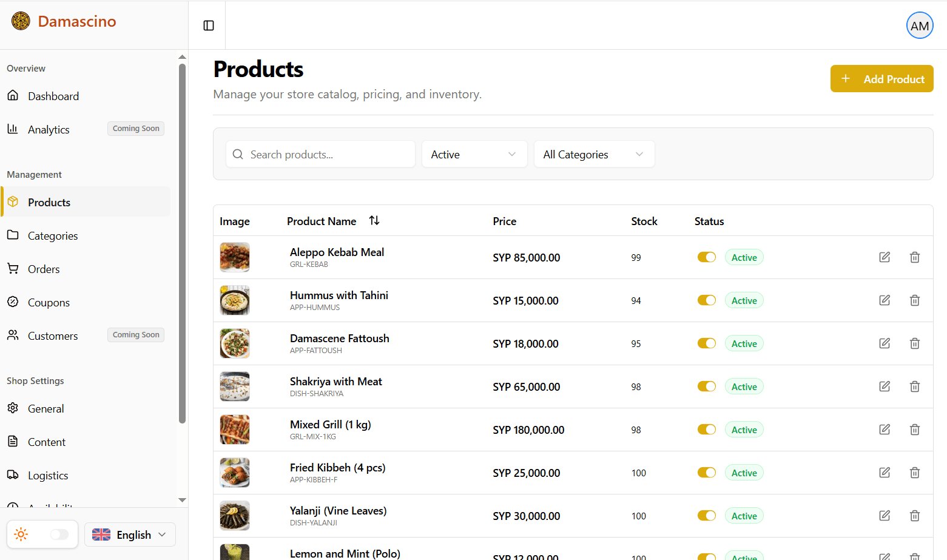Screen dimensions: 947x560
Task: Open the Aleppo Kebab Meal thumbnail image
Action: click(x=235, y=257)
